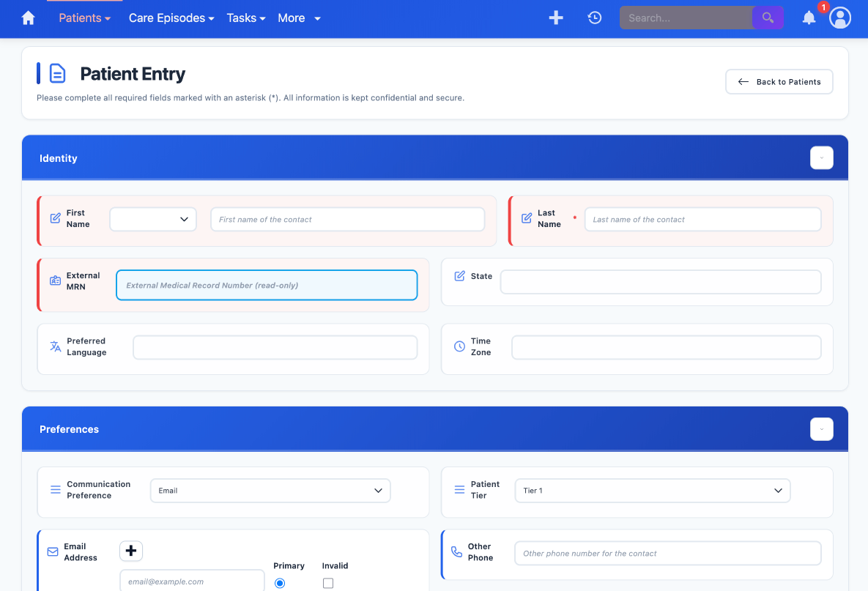Collapse the Identity section

point(821,157)
